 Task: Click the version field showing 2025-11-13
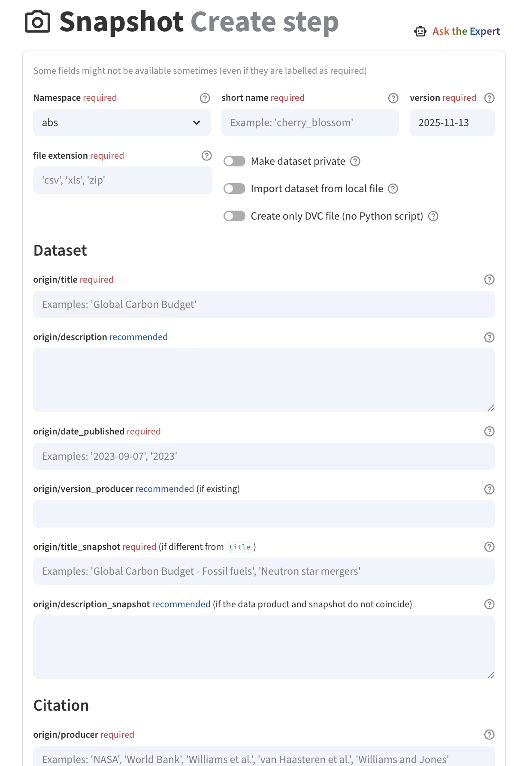click(x=452, y=123)
